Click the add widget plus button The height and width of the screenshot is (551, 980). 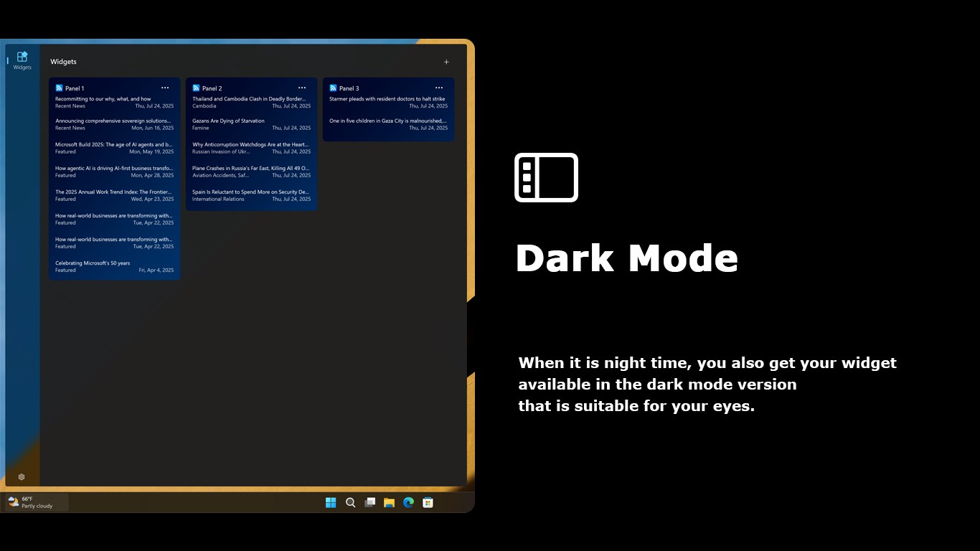pyautogui.click(x=446, y=62)
